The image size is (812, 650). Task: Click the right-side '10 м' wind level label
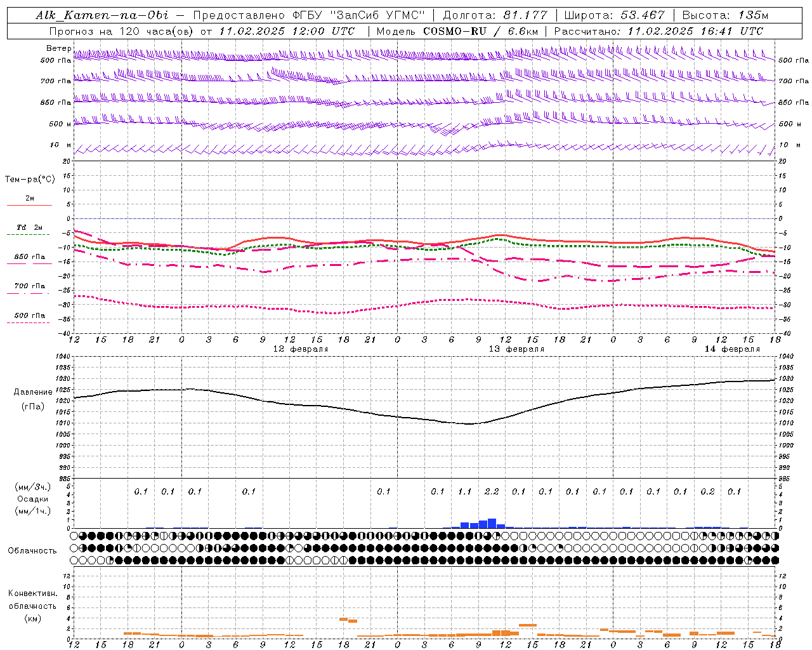pyautogui.click(x=790, y=145)
